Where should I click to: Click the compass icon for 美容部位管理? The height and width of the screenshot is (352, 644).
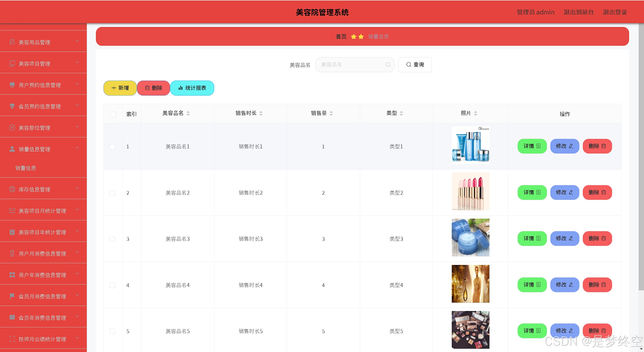12,128
